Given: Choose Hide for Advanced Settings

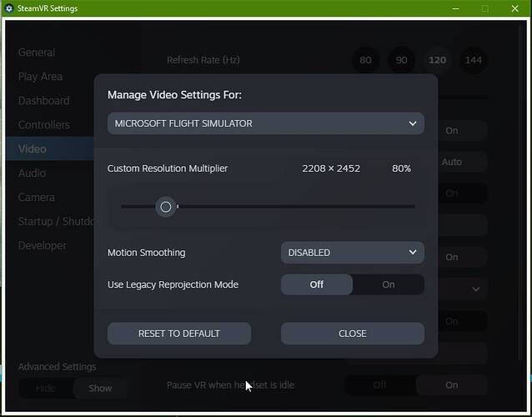Looking at the screenshot, I should tap(46, 388).
